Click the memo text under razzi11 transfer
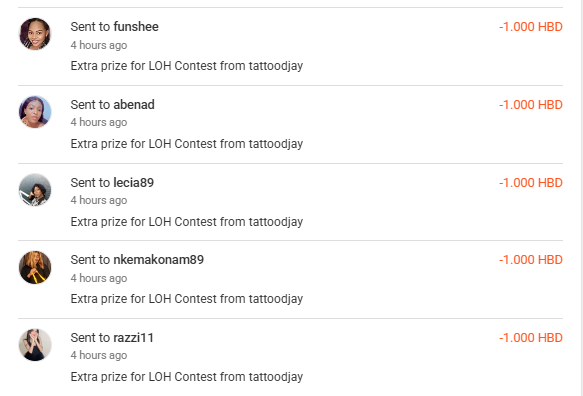The width and height of the screenshot is (583, 396). click(187, 377)
